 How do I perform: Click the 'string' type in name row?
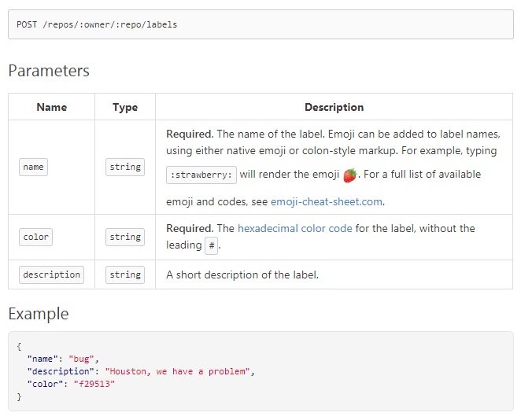click(125, 167)
